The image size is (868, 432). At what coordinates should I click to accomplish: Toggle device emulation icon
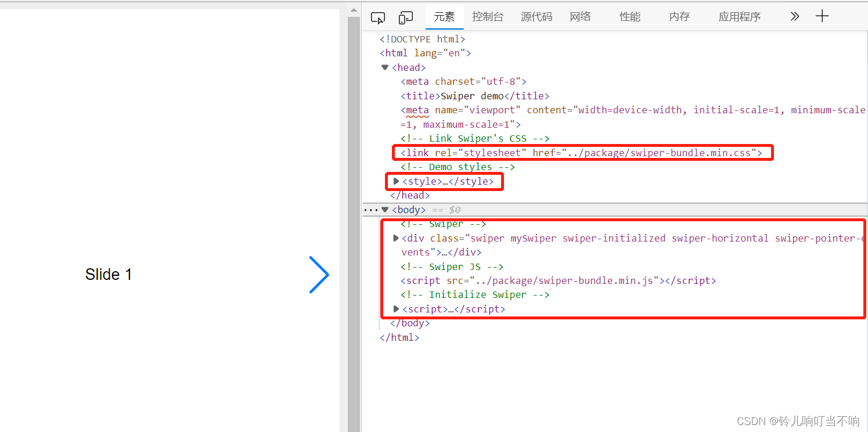(x=405, y=18)
